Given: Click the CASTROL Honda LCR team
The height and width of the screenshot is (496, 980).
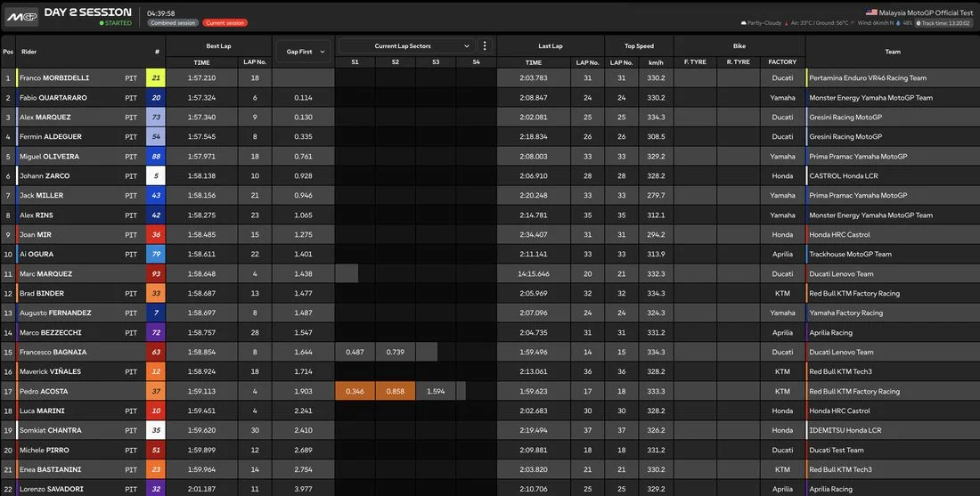Looking at the screenshot, I should [x=844, y=176].
